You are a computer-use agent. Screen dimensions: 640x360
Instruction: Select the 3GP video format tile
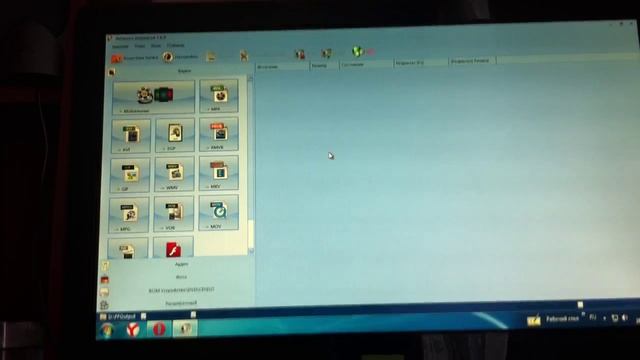(x=175, y=135)
